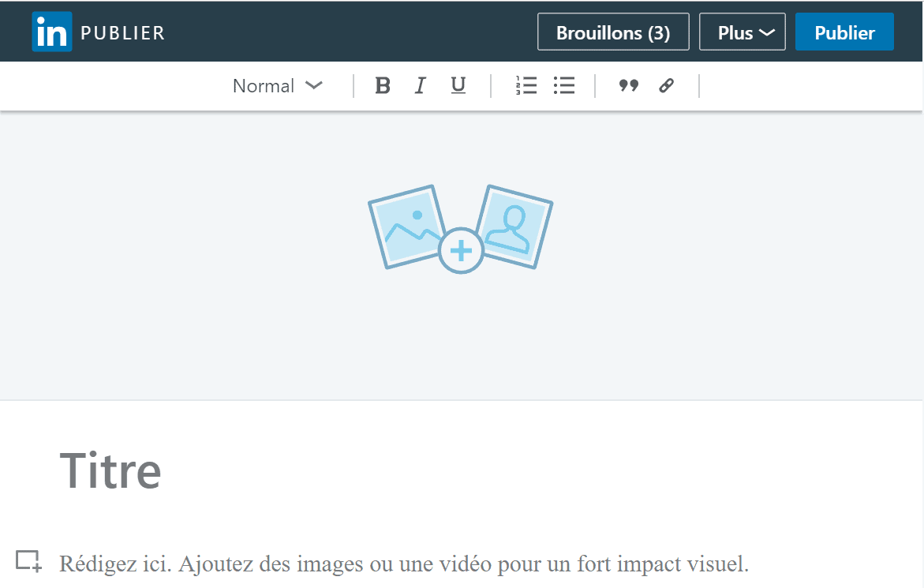This screenshot has width=924, height=588.
Task: Insert a hyperlink
Action: point(667,86)
